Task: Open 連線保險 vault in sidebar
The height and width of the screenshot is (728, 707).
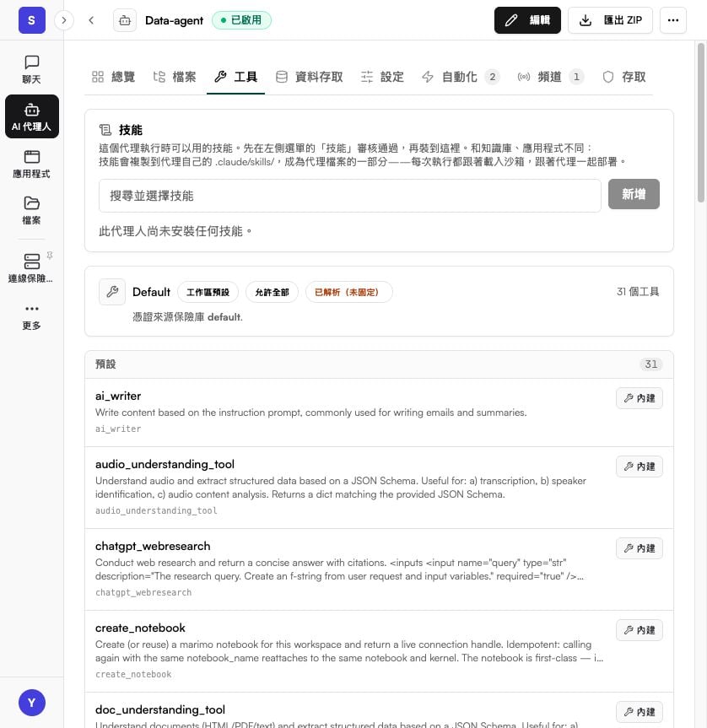Action: [x=30, y=268]
